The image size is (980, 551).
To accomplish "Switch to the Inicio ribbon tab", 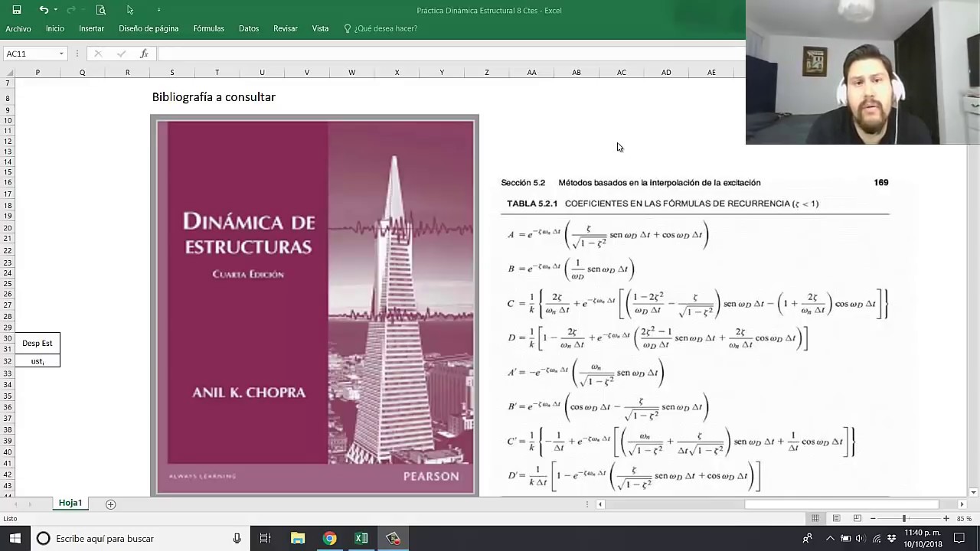I will point(55,28).
